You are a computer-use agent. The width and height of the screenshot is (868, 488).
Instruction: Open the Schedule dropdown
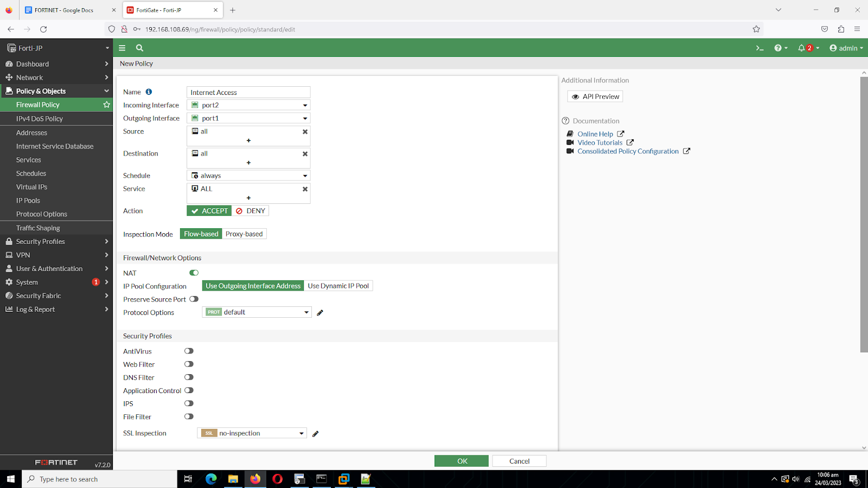pyautogui.click(x=248, y=176)
